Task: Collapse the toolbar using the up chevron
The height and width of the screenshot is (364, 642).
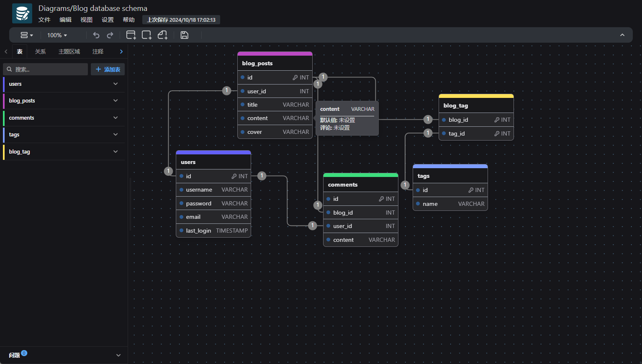Action: coord(622,35)
